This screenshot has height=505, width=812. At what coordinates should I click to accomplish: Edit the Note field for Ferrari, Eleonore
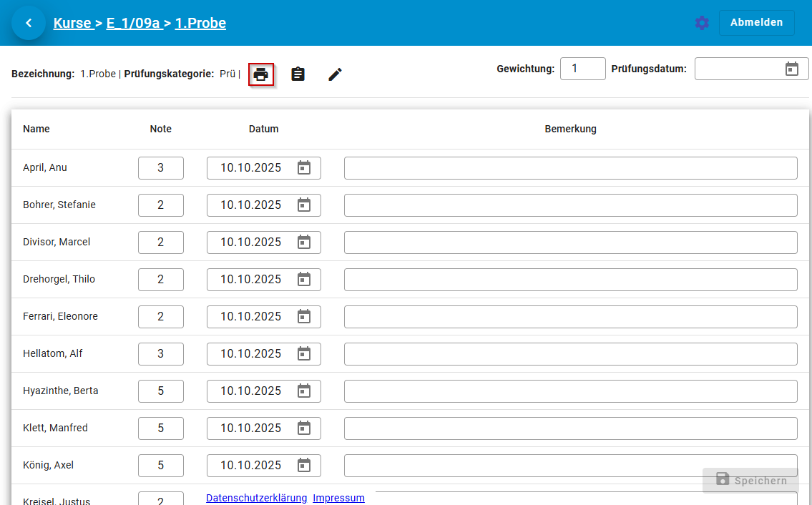pyautogui.click(x=160, y=316)
